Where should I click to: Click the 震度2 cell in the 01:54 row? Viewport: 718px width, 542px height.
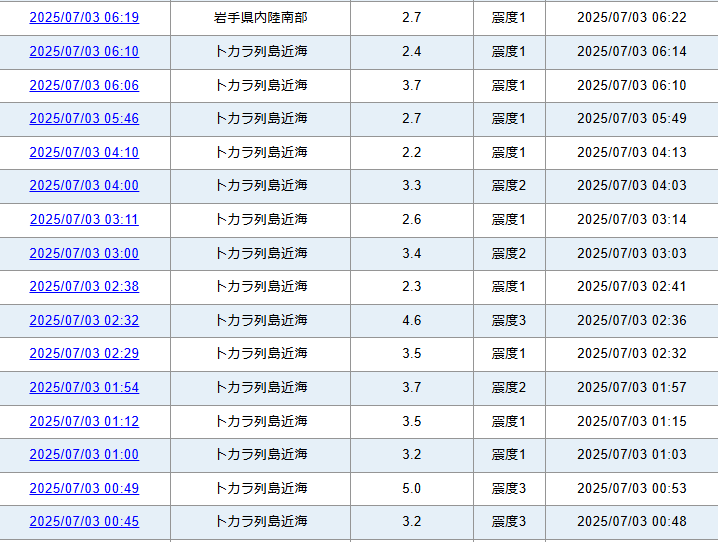509,387
